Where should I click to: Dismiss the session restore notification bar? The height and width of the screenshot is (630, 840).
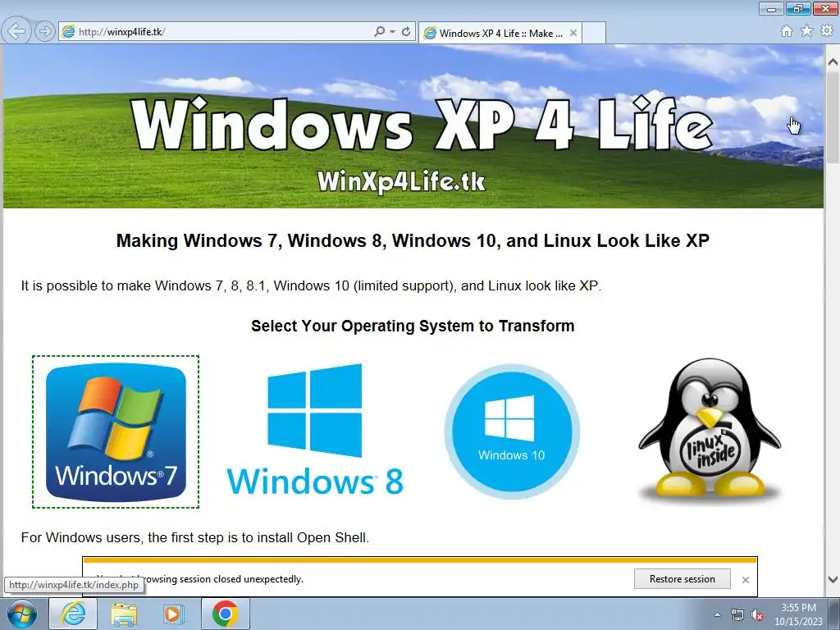[745, 580]
